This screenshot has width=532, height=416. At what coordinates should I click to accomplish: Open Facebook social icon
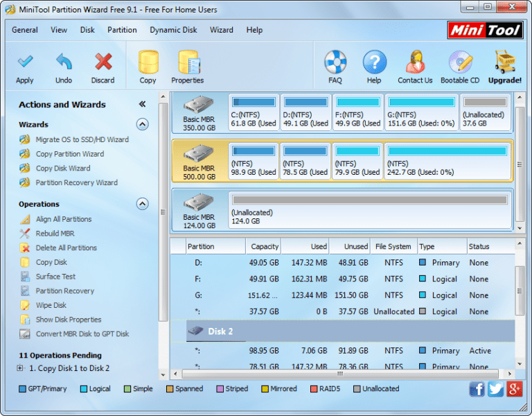pos(477,389)
